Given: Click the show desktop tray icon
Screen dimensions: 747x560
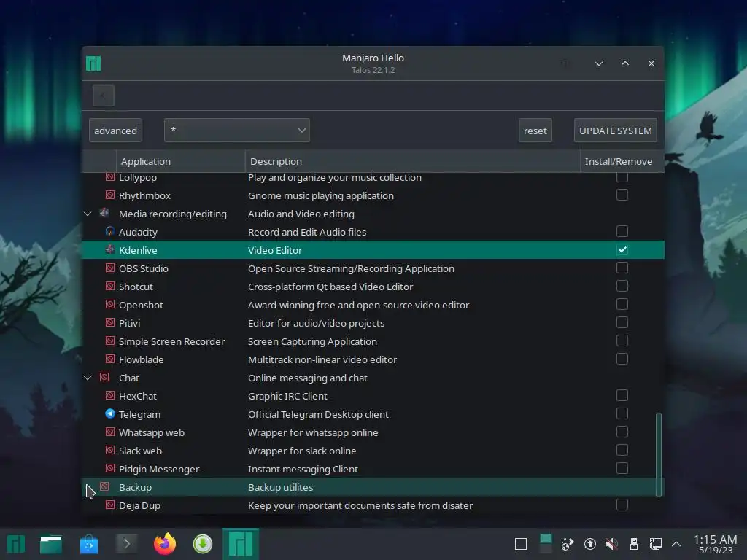Looking at the screenshot, I should [x=521, y=544].
